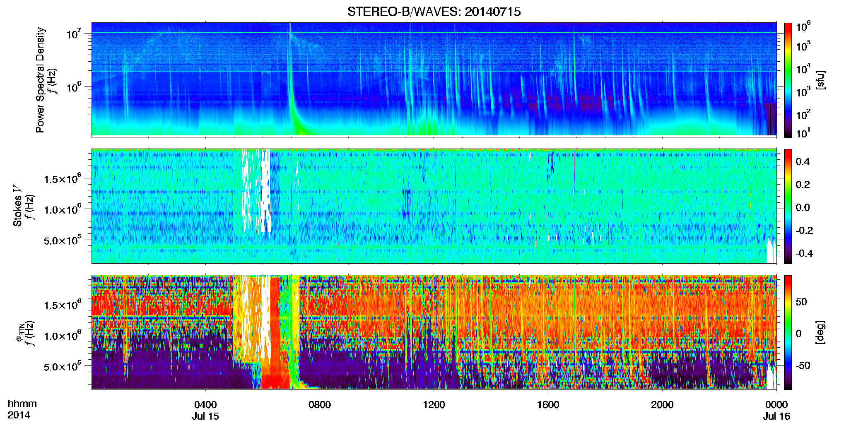Click the 1600 time tick label
The width and height of the screenshot is (868, 447).
point(548,405)
